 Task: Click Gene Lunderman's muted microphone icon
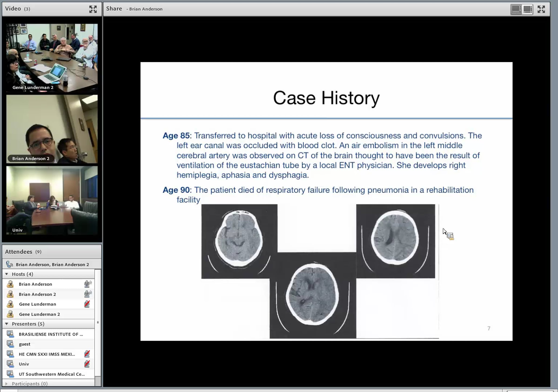pyautogui.click(x=87, y=304)
